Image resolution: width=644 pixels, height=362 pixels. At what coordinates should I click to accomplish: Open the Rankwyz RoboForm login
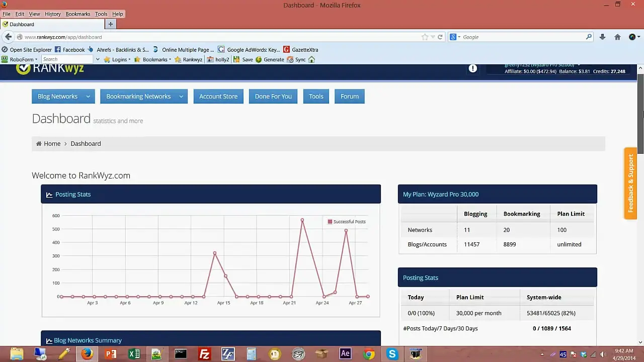[188, 59]
